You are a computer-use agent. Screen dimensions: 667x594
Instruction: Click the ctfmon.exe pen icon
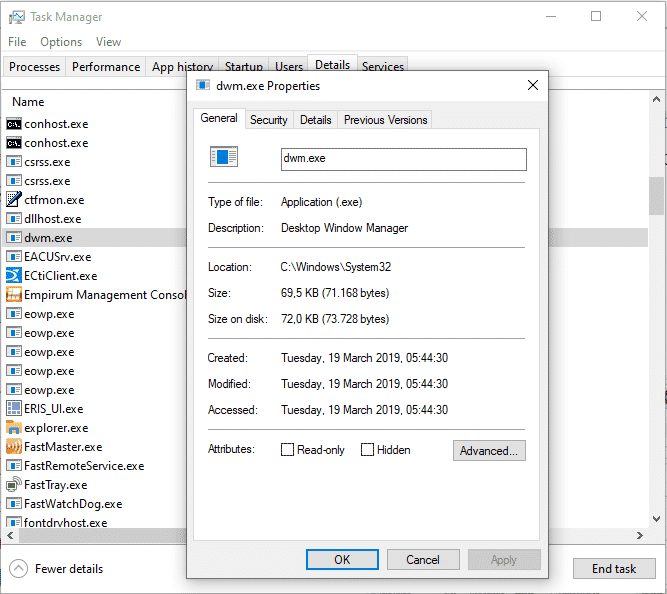pos(14,199)
